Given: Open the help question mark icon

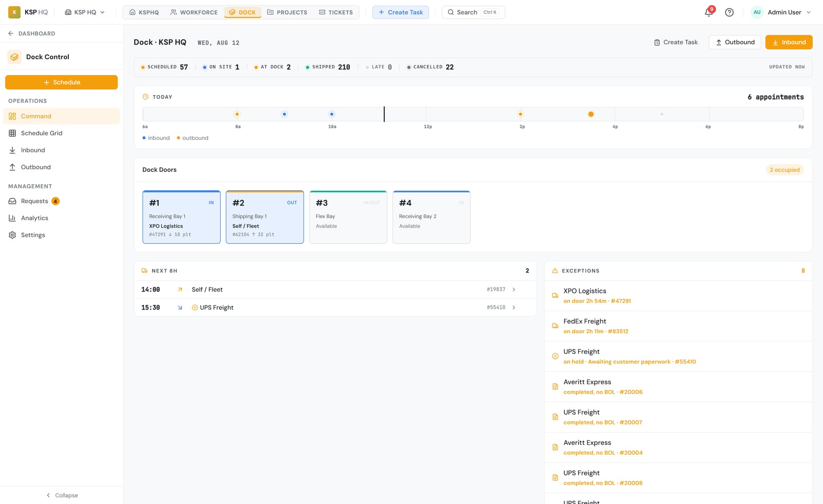Looking at the screenshot, I should [x=729, y=12].
